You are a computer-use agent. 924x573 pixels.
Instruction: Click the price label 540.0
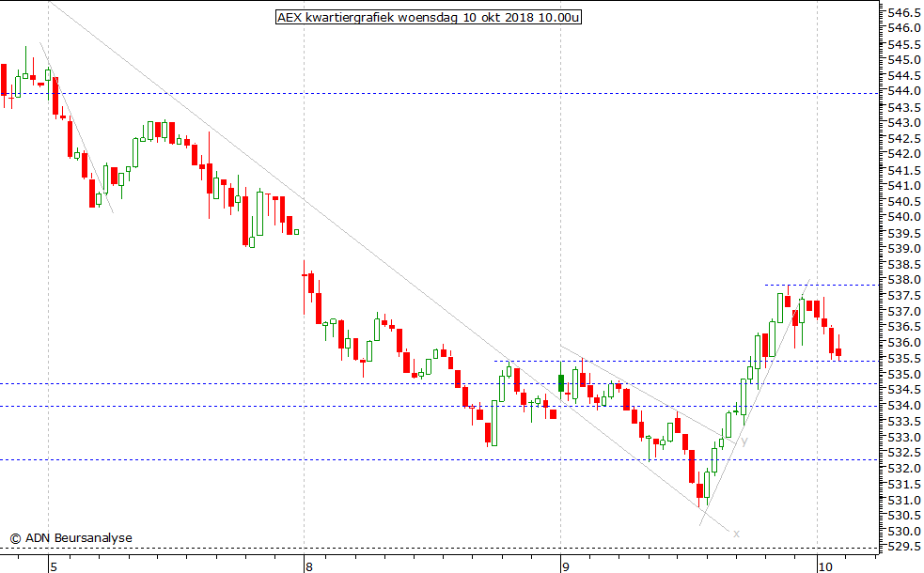[904, 217]
